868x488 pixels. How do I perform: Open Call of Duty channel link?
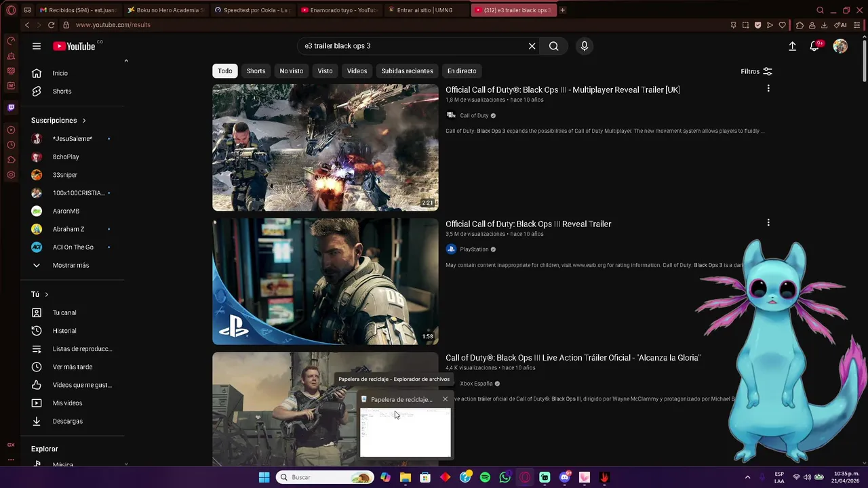click(474, 115)
